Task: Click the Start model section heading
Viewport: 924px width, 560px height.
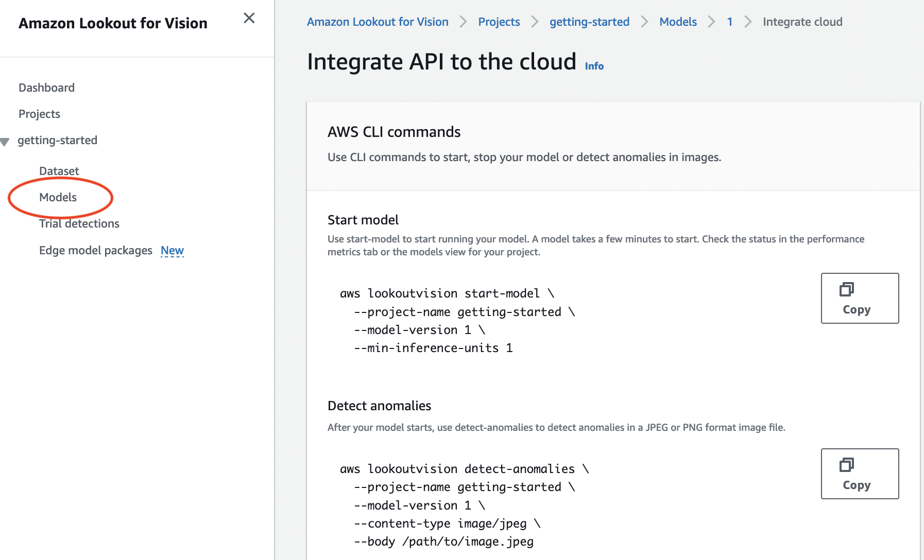Action: (363, 220)
